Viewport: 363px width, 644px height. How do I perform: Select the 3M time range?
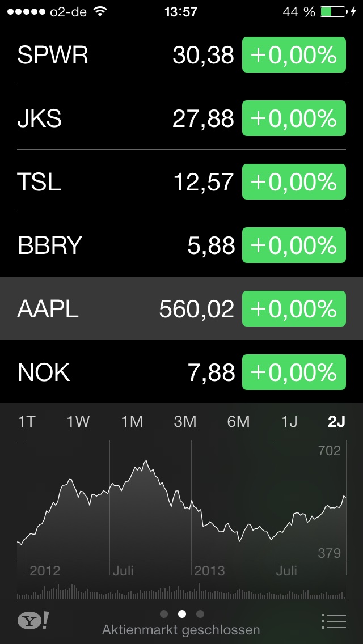[186, 422]
